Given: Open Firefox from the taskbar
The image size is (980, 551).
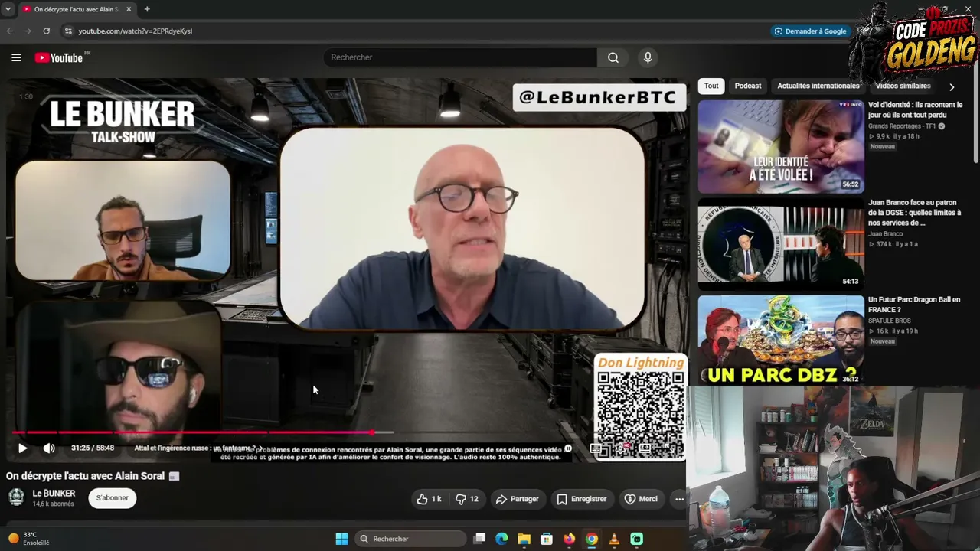Looking at the screenshot, I should click(x=569, y=539).
